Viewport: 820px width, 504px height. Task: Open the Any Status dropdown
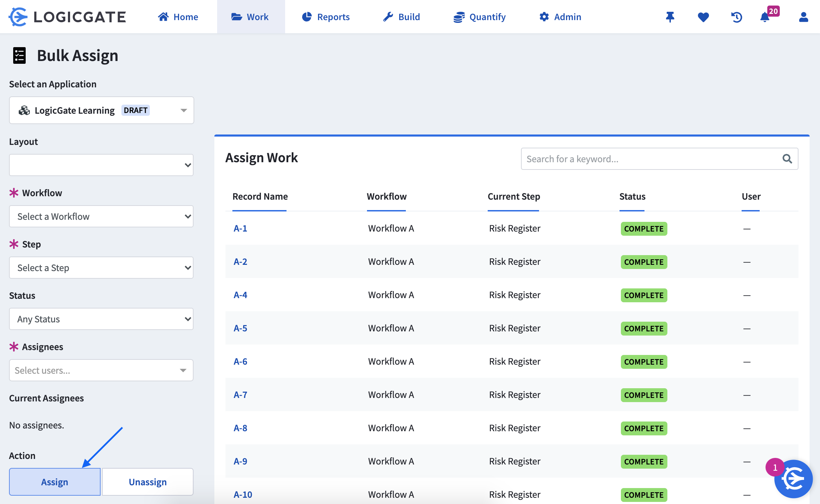pyautogui.click(x=101, y=319)
